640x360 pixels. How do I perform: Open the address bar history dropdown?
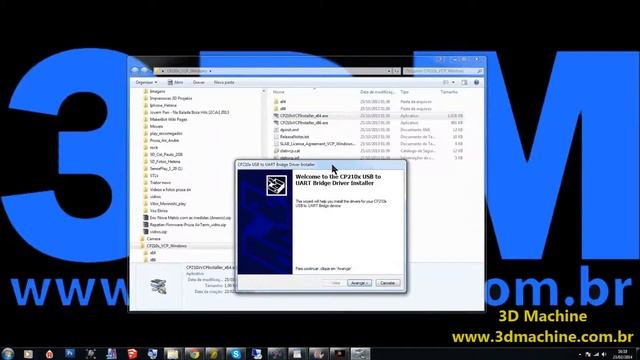pos(389,71)
